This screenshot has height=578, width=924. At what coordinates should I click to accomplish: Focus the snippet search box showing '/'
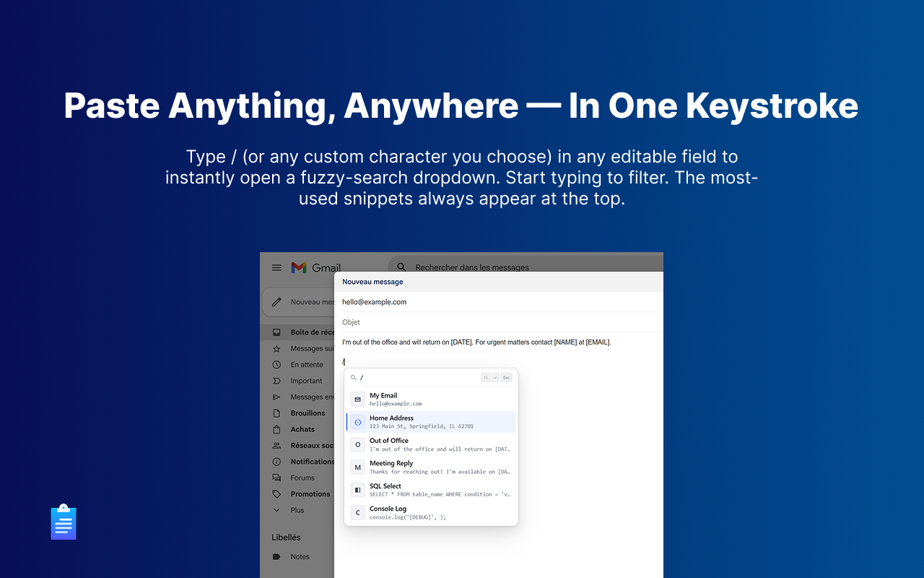[419, 377]
